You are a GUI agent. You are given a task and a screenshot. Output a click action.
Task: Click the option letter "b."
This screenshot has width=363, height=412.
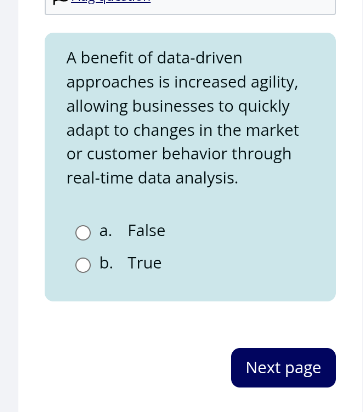106,263
